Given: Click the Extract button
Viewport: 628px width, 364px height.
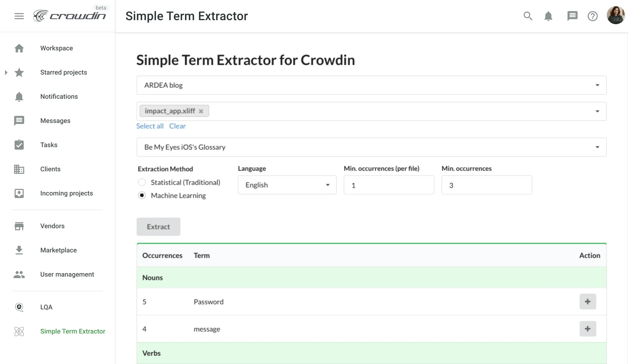Looking at the screenshot, I should [x=158, y=226].
